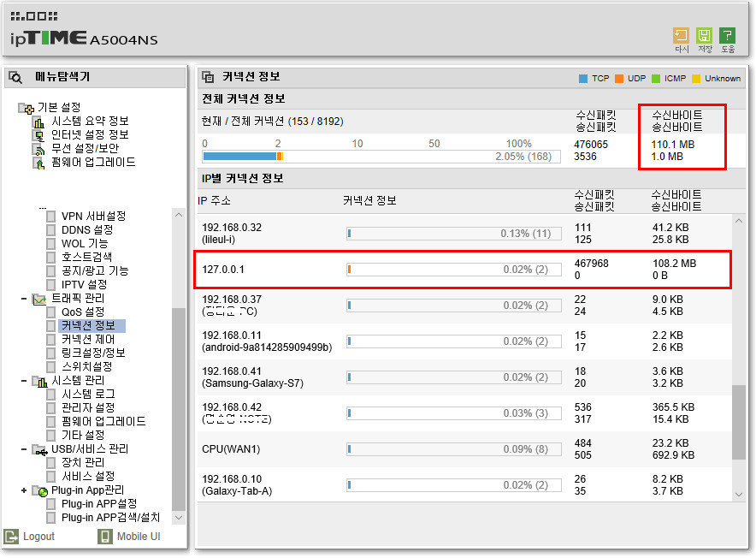This screenshot has height=558, width=756.
Task: Open the IPTV 설정 menu item
Action: click(x=85, y=285)
